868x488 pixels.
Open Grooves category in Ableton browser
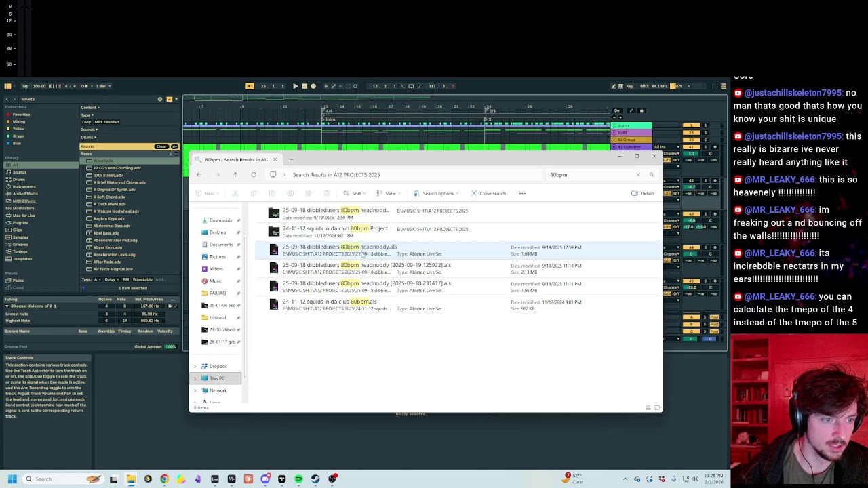(20, 244)
